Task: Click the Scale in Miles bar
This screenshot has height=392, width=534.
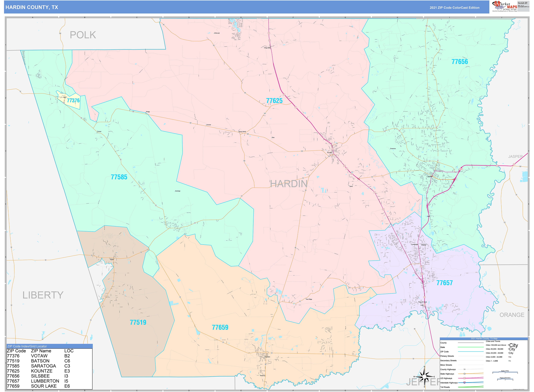Action: point(505,372)
